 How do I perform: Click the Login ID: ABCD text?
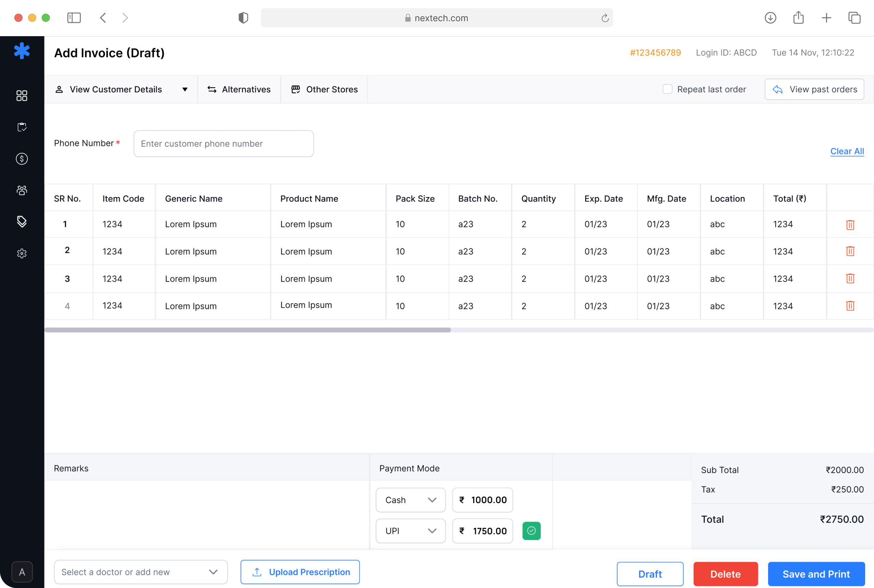pos(726,53)
